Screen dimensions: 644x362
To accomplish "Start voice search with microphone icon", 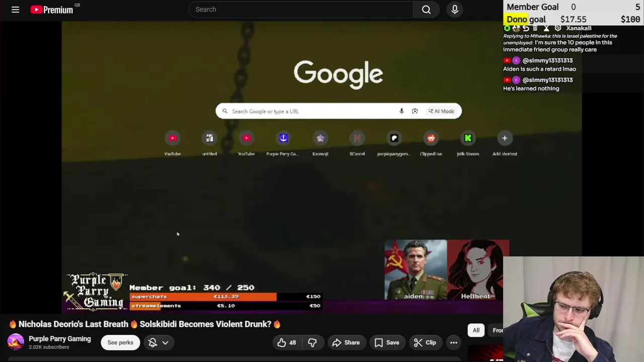I will (x=455, y=10).
